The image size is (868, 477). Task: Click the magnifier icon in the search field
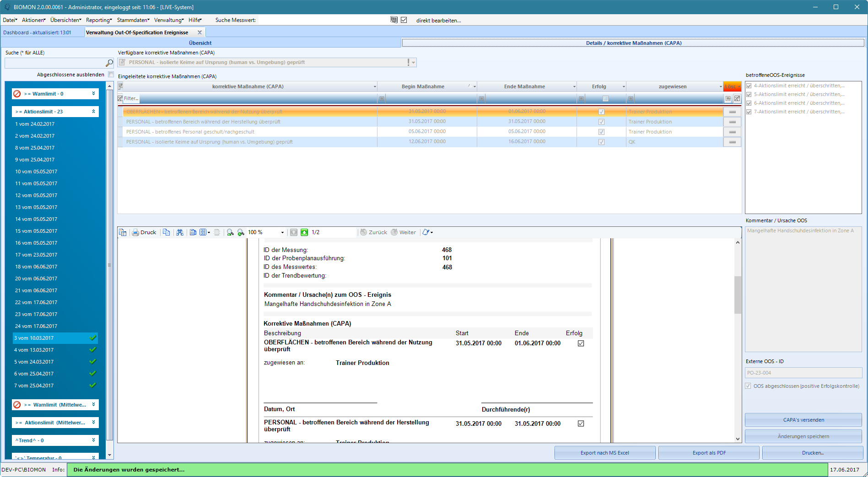(x=109, y=63)
